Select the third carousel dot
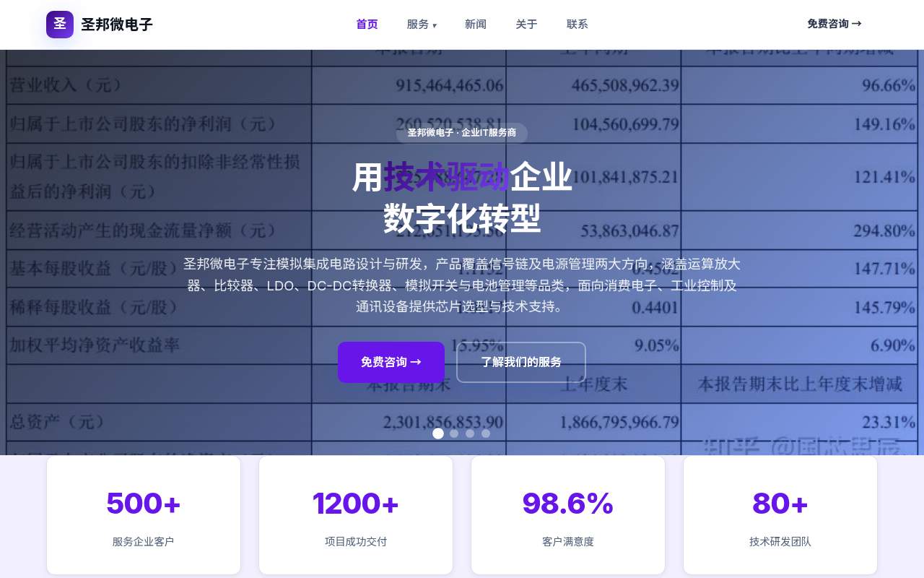Viewport: 924px width, 578px height. click(470, 433)
